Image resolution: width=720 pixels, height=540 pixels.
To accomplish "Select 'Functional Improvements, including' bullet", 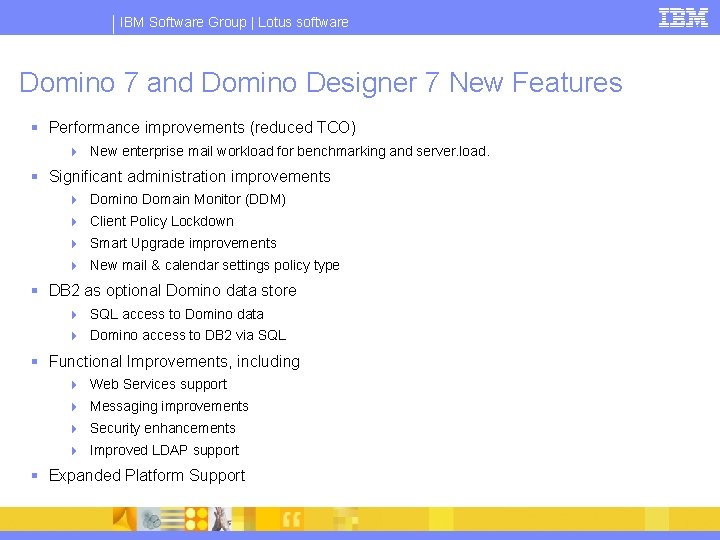I will tap(174, 361).
